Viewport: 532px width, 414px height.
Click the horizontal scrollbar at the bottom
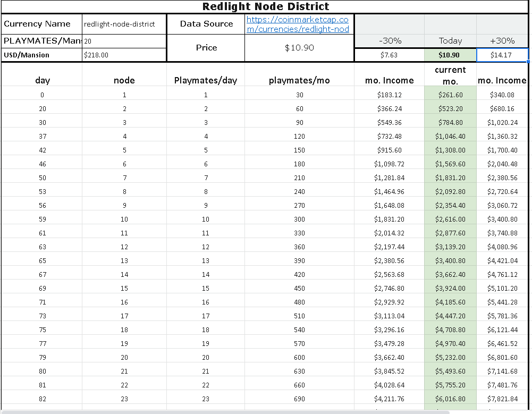(226, 412)
